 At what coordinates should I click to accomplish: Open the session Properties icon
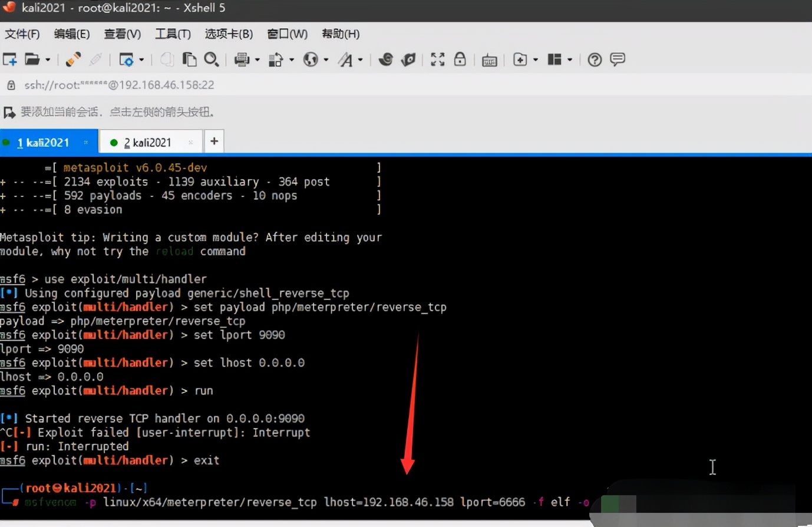tap(126, 59)
